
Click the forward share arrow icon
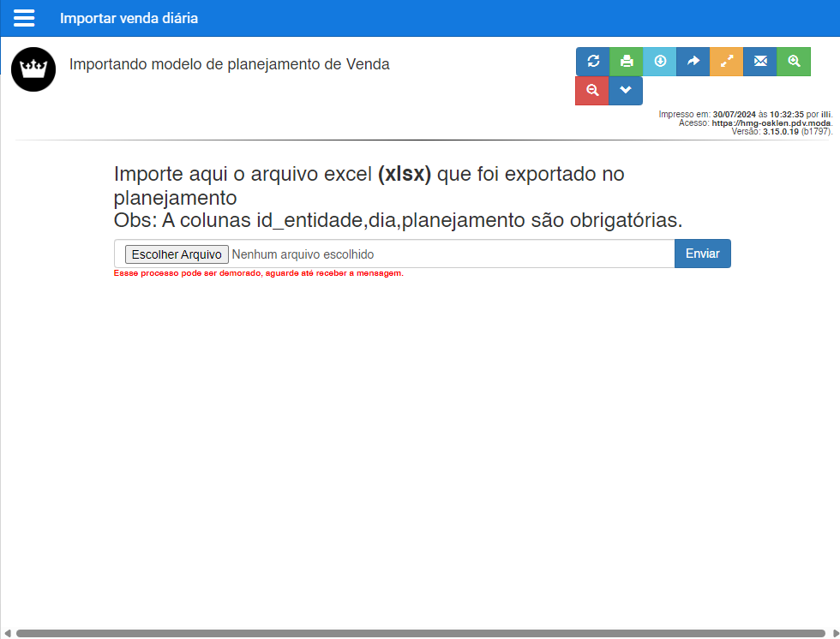coord(693,62)
